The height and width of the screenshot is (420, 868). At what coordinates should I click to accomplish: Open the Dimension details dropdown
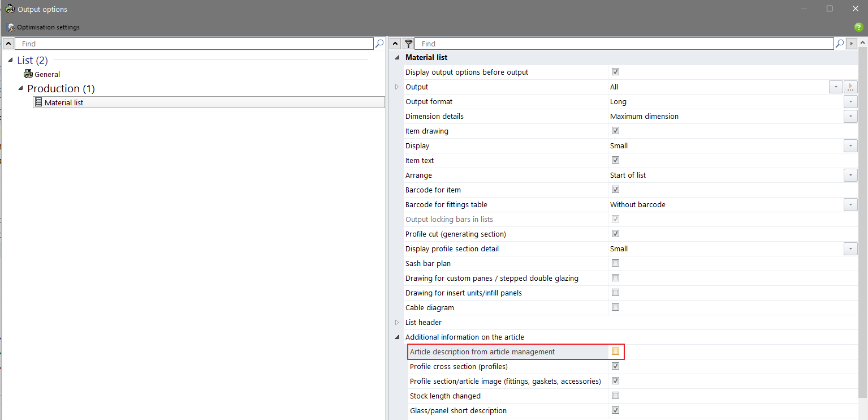850,117
